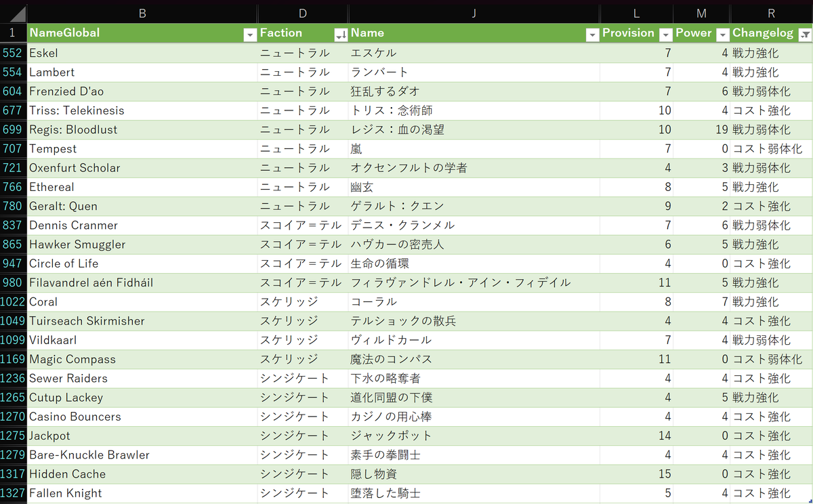The width and height of the screenshot is (813, 504).
Task: Open the Faction column sort filter dropdown
Action: coord(341,35)
